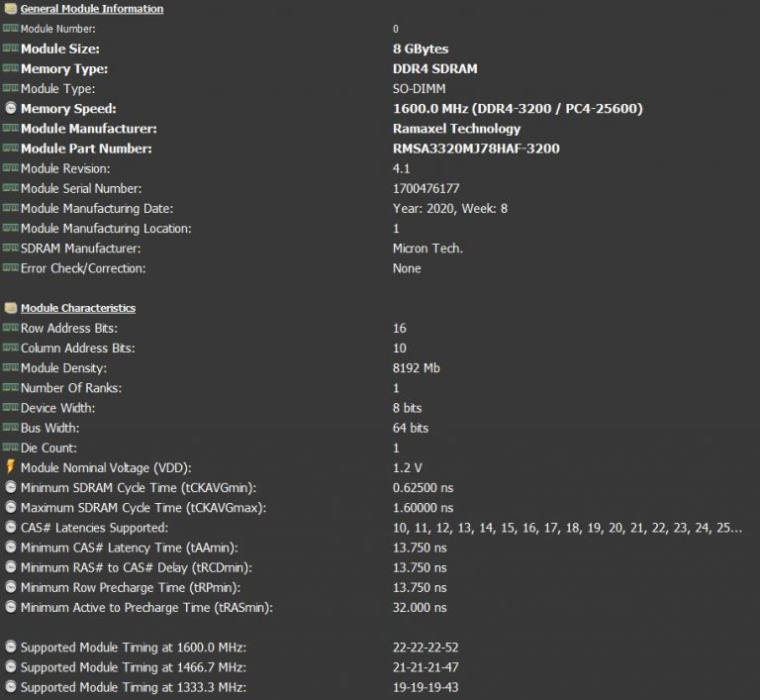Click the lightning bolt icon for Module Nominal Voltage
Viewport: 760px width, 700px height.
[10, 467]
